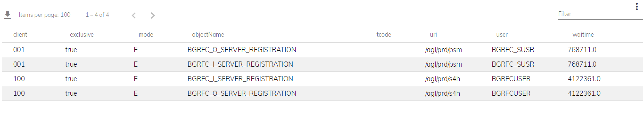Open the Items per page 100 selector
The image size is (644, 115).
(x=45, y=15)
